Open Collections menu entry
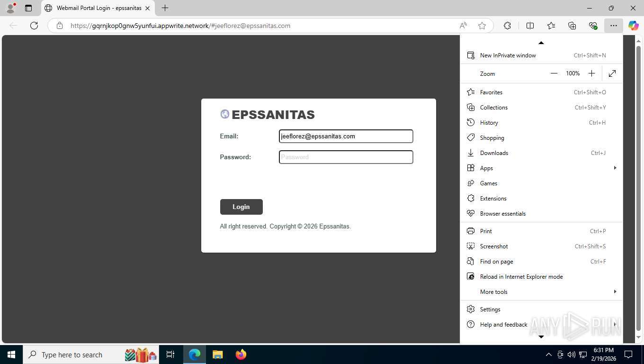644x364 pixels. [542, 108]
